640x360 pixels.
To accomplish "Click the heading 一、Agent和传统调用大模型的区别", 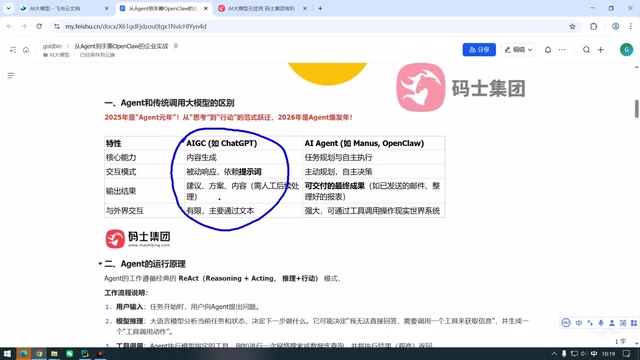I will pos(169,103).
